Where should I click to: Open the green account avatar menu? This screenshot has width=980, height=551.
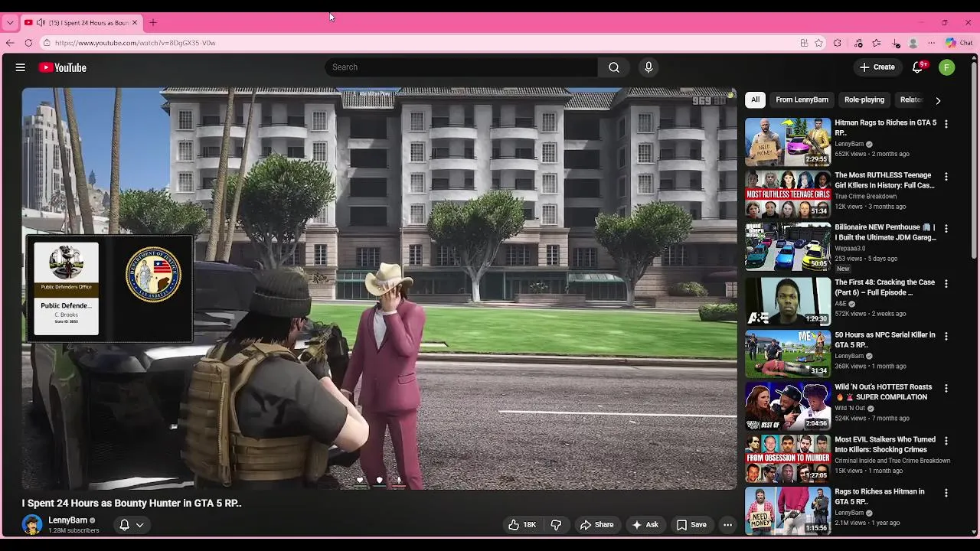[947, 67]
